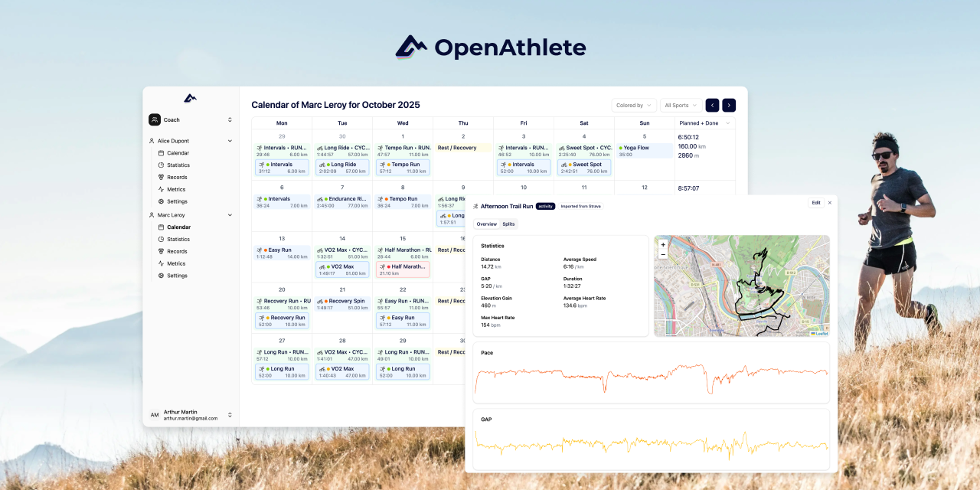
Task: Zoom out using the map minus control
Action: point(663,254)
